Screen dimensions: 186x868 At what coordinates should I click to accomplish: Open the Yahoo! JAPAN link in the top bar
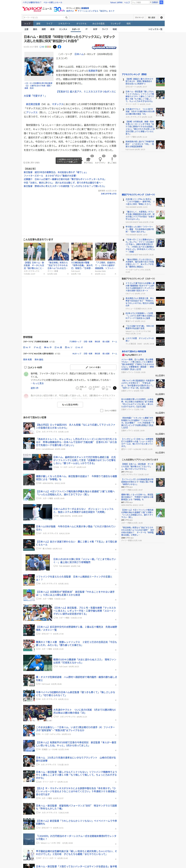(x=116, y=2)
